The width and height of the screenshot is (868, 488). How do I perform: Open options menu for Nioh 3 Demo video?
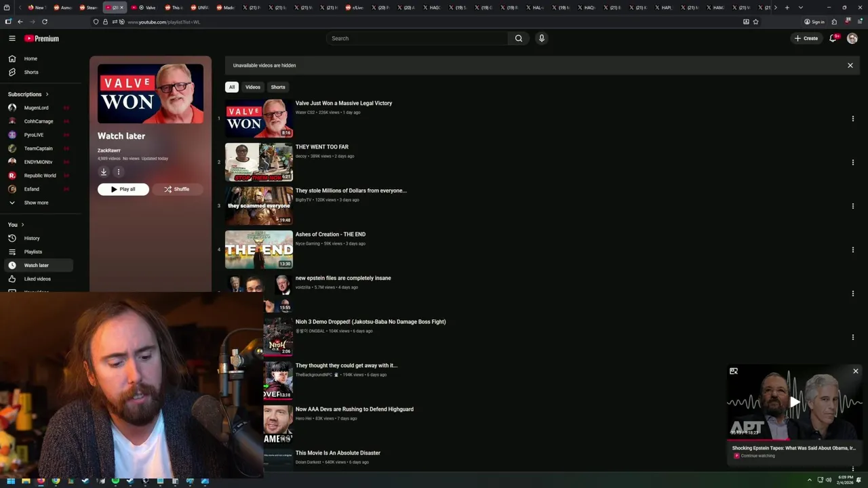(853, 337)
